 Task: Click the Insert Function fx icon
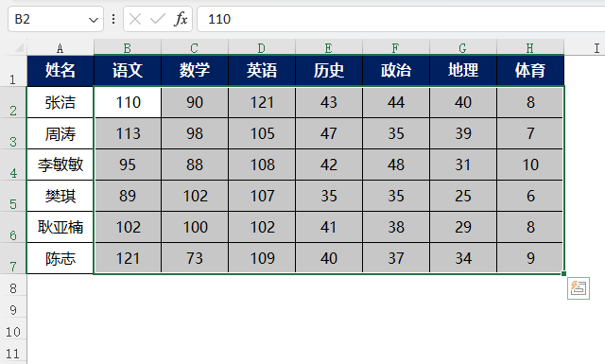[181, 19]
